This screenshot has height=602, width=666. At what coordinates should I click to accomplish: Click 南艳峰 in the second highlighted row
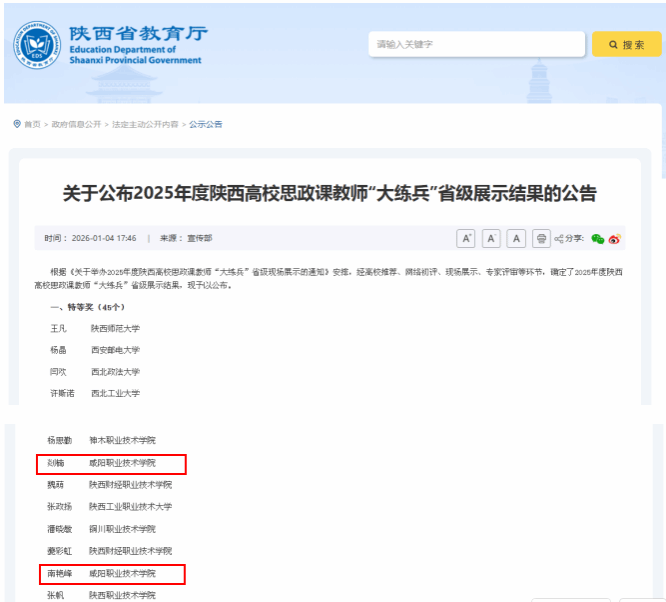tap(60, 574)
